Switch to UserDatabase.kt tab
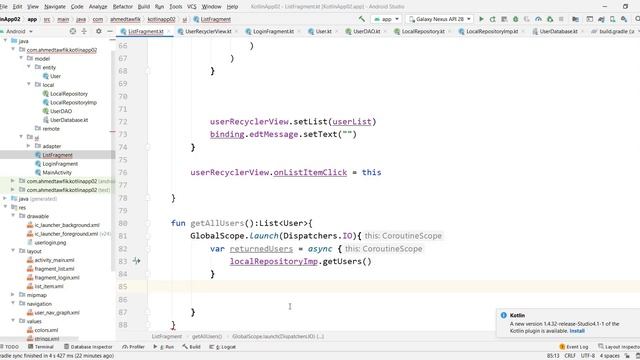Image resolution: width=640 pixels, height=360 pixels. coord(558,31)
